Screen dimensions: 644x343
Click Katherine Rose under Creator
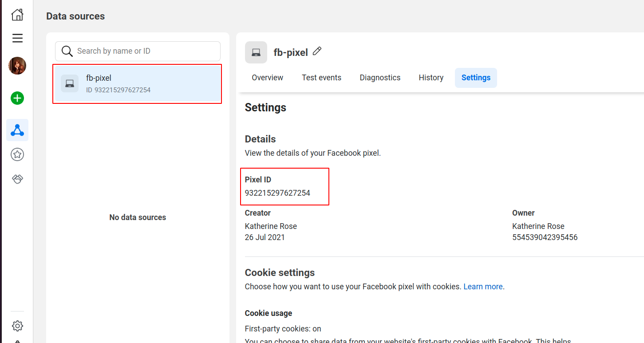(x=271, y=226)
